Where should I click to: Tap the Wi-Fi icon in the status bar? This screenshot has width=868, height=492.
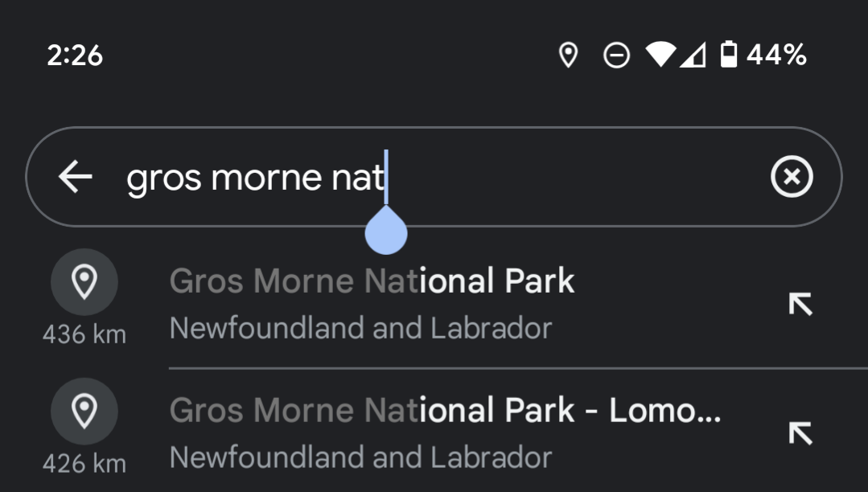(x=659, y=55)
